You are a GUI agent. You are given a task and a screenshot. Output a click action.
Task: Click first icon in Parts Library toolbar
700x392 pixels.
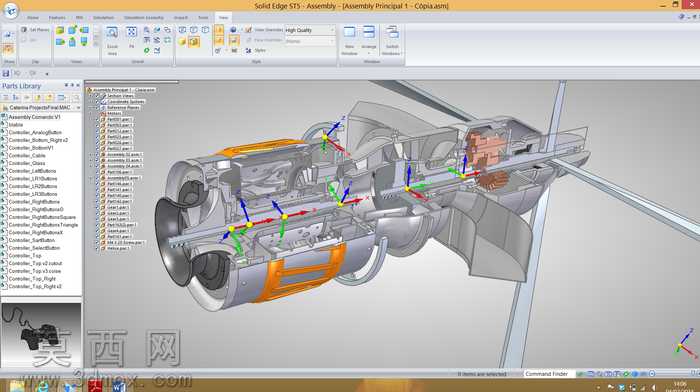pos(6,97)
